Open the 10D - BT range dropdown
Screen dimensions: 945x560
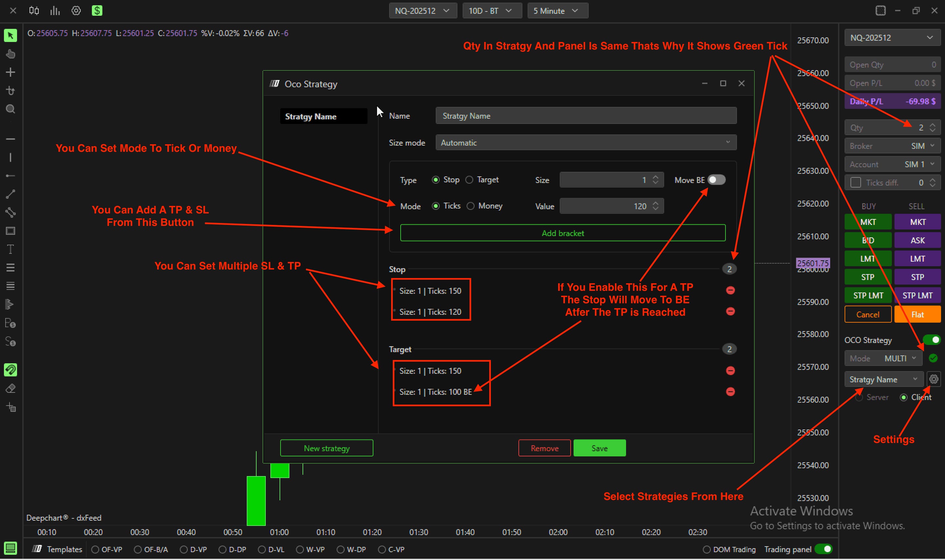(x=492, y=10)
